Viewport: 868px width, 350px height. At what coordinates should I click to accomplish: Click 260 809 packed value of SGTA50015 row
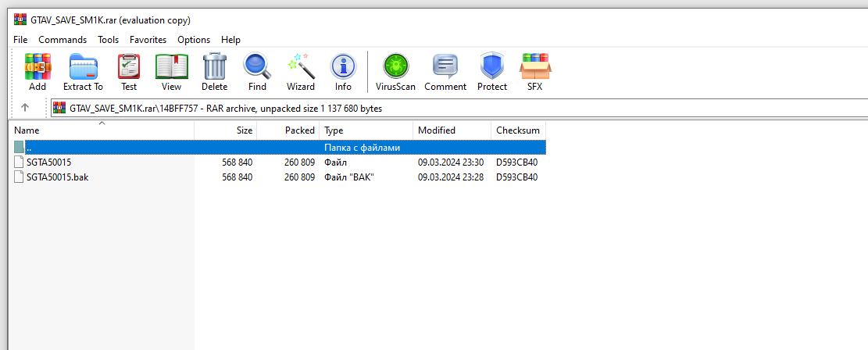click(299, 162)
